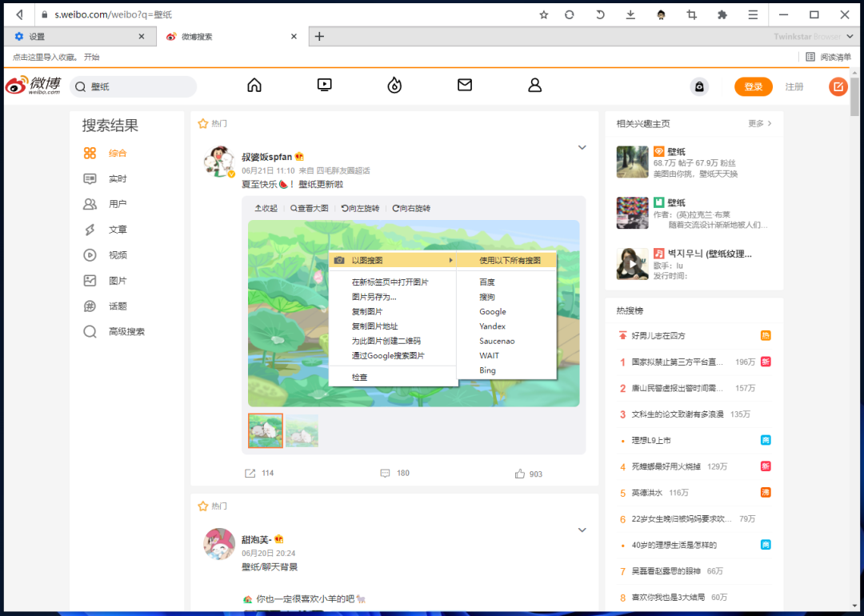Select Yandex from the image search submenu
Screen dimensions: 864x616
(x=492, y=326)
